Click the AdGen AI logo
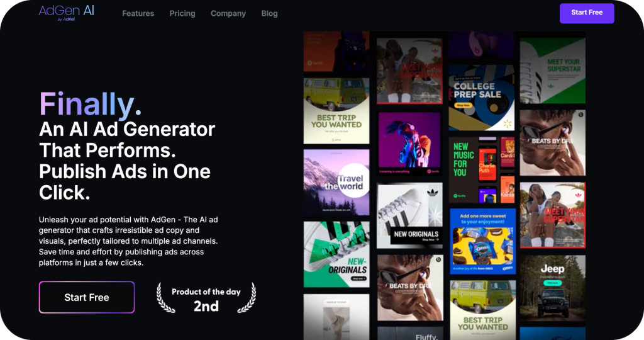The image size is (644, 340). [x=67, y=13]
